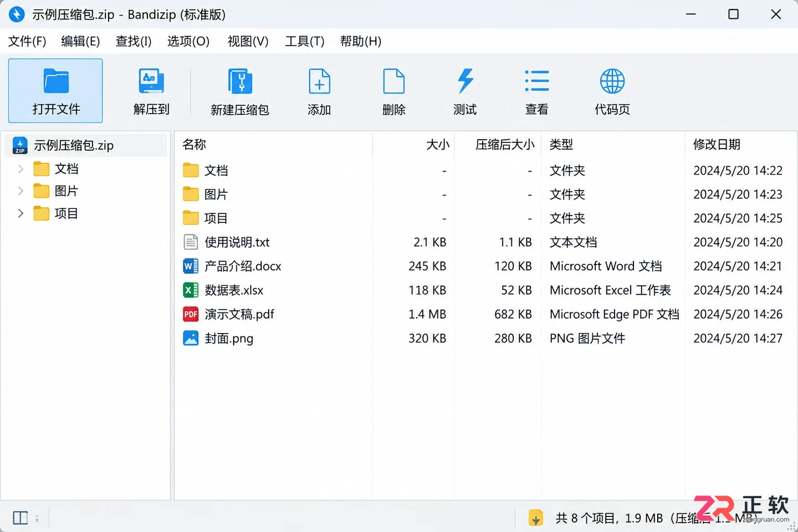Select the 文档 folder in the tree
Viewport: 798px width, 532px height.
pos(55,169)
